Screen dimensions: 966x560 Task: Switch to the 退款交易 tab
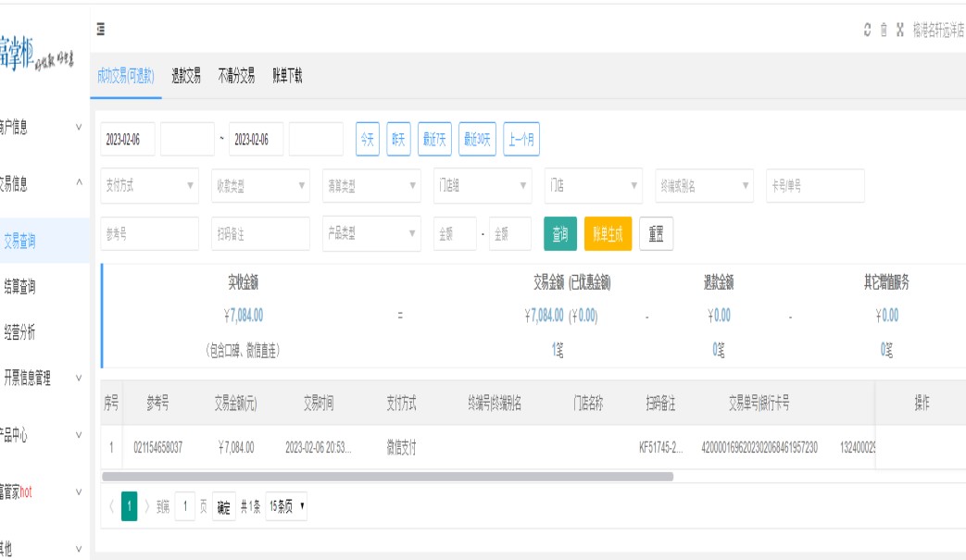(x=186, y=77)
